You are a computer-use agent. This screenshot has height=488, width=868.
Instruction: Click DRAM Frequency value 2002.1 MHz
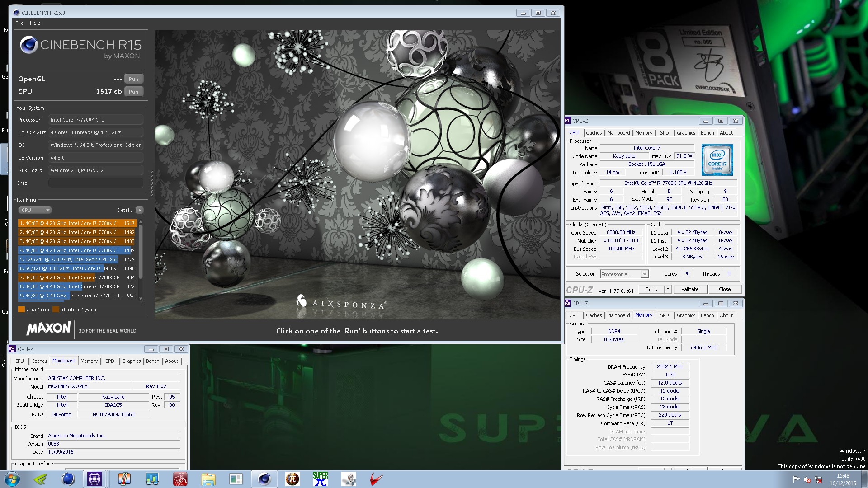coord(670,366)
